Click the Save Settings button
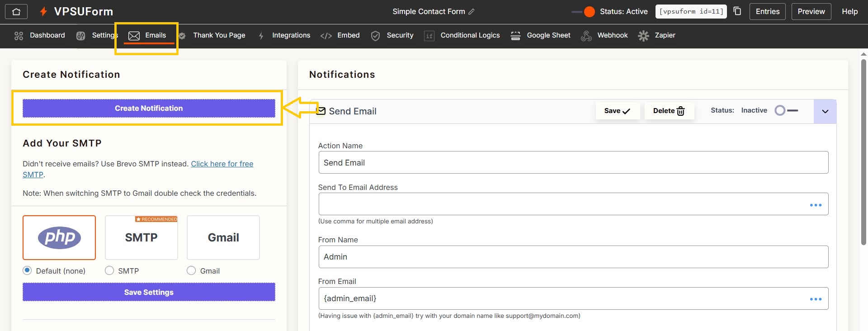The height and width of the screenshot is (331, 868). 149,292
